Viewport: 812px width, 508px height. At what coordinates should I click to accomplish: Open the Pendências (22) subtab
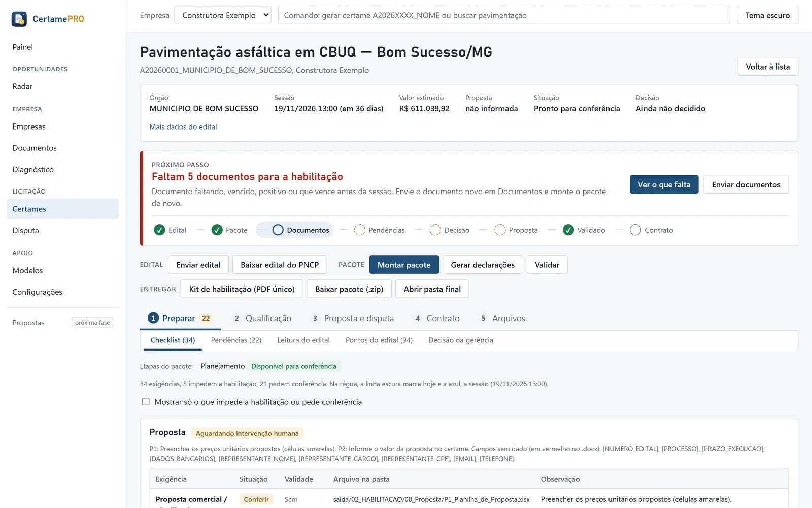pos(236,340)
